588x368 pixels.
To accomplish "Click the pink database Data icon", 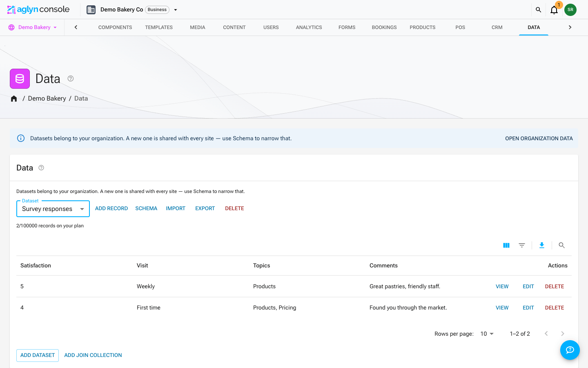I will click(20, 79).
